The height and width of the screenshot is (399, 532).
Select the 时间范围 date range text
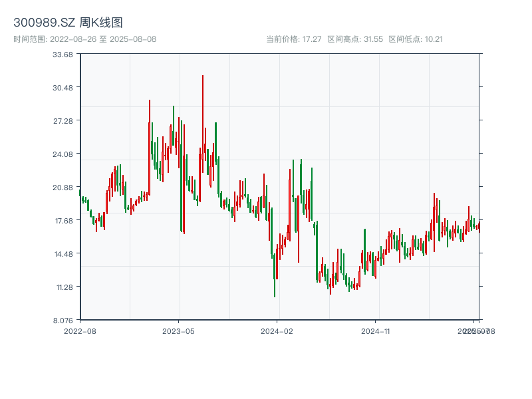[84, 39]
